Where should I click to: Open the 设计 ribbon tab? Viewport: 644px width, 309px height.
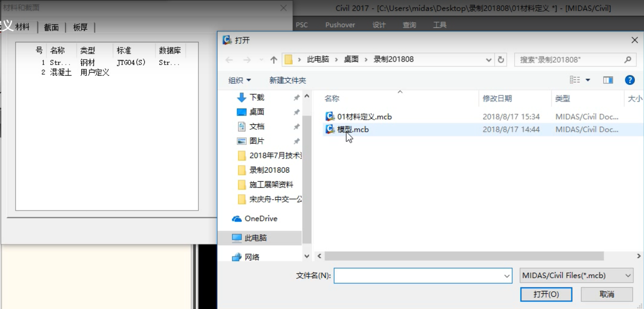[379, 25]
